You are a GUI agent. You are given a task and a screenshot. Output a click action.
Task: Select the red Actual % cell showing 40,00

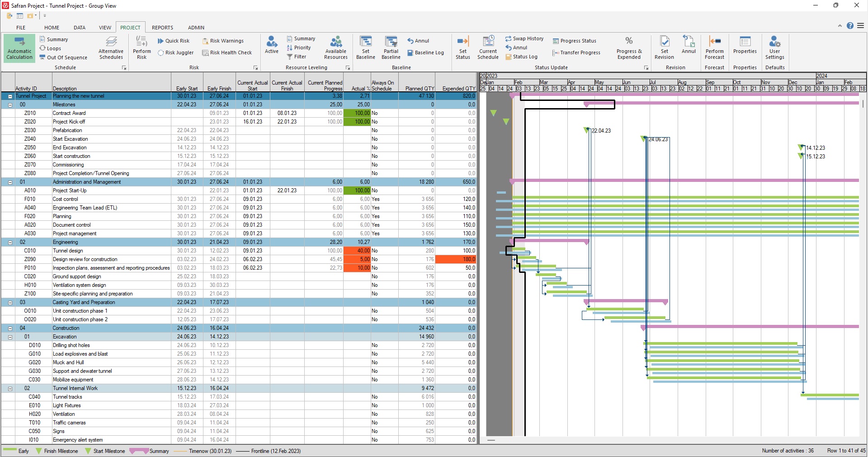pos(357,251)
